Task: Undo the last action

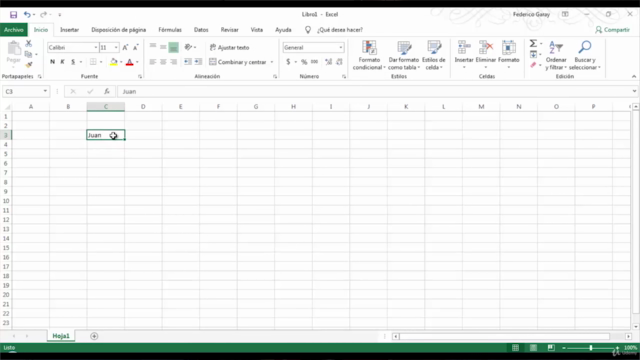Action: pyautogui.click(x=27, y=15)
